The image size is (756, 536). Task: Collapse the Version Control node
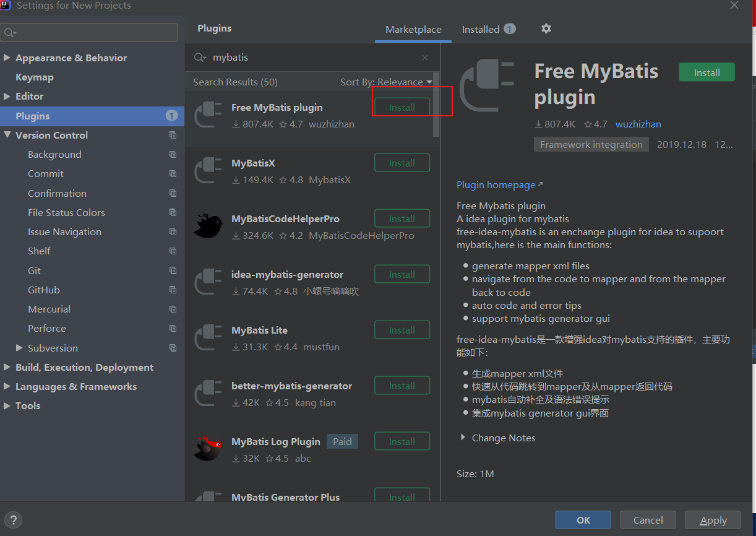pos(7,135)
